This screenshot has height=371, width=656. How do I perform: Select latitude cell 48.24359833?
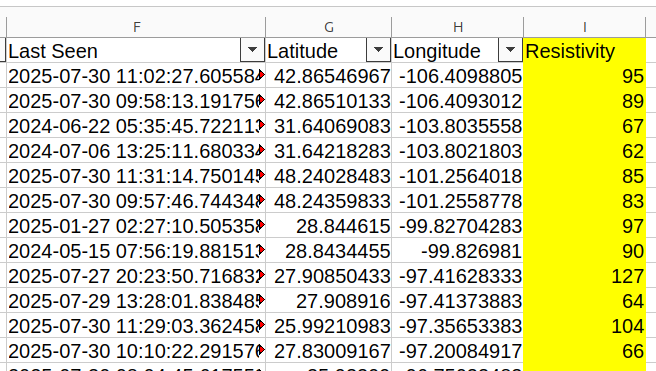point(328,201)
